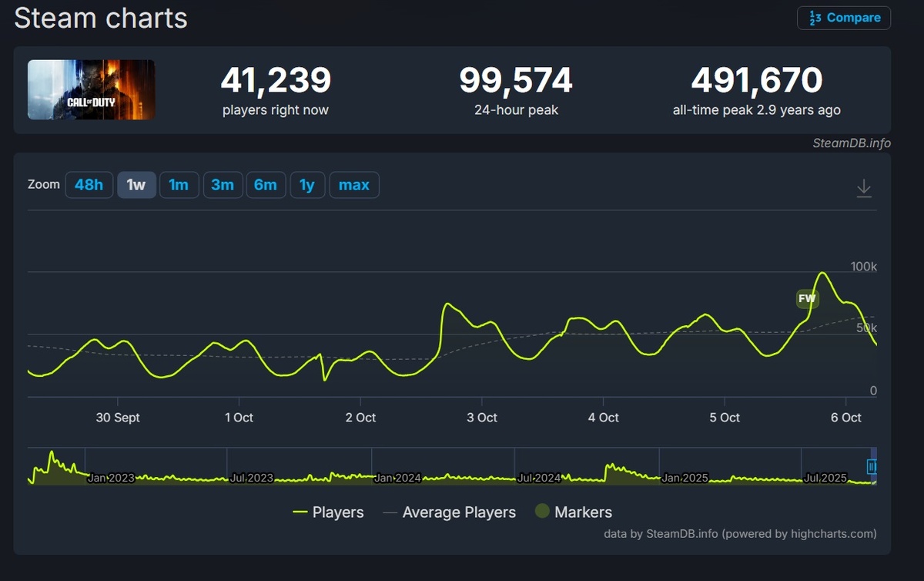The width and height of the screenshot is (924, 581).
Task: Toggle the Players series in legend
Action: click(328, 512)
